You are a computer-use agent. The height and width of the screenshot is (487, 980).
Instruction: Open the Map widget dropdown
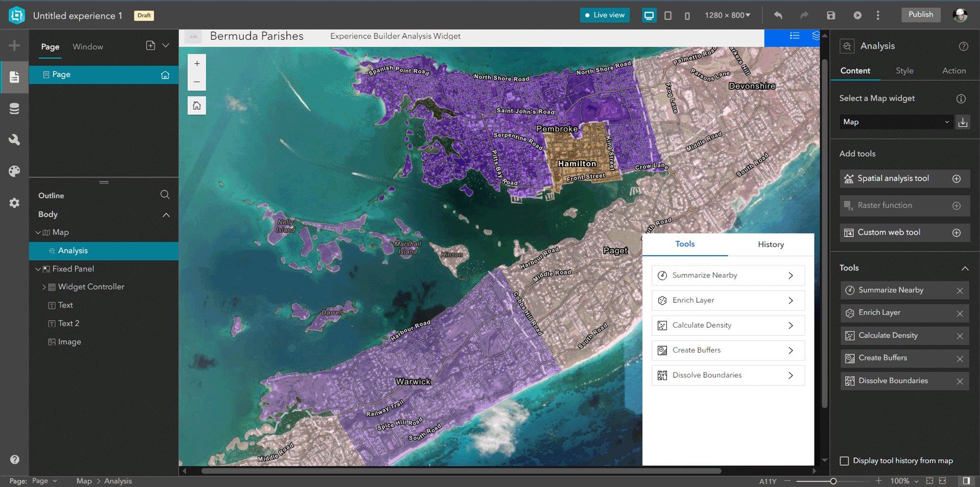pyautogui.click(x=896, y=122)
